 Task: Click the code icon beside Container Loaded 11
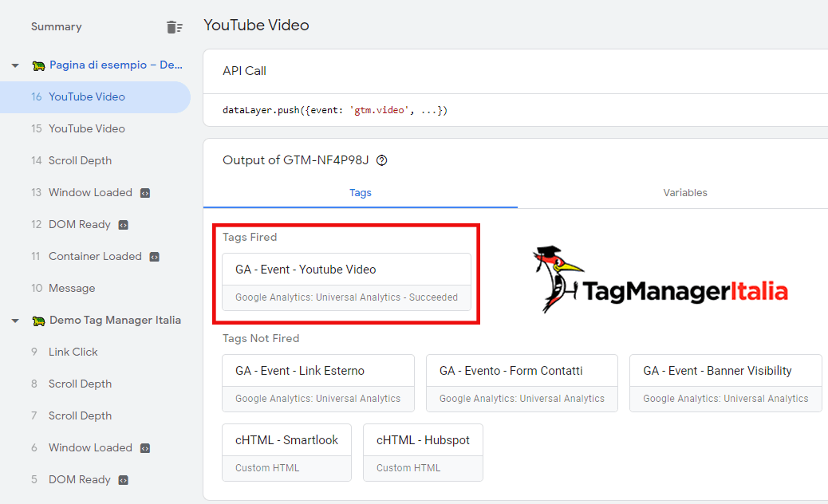pyautogui.click(x=154, y=257)
